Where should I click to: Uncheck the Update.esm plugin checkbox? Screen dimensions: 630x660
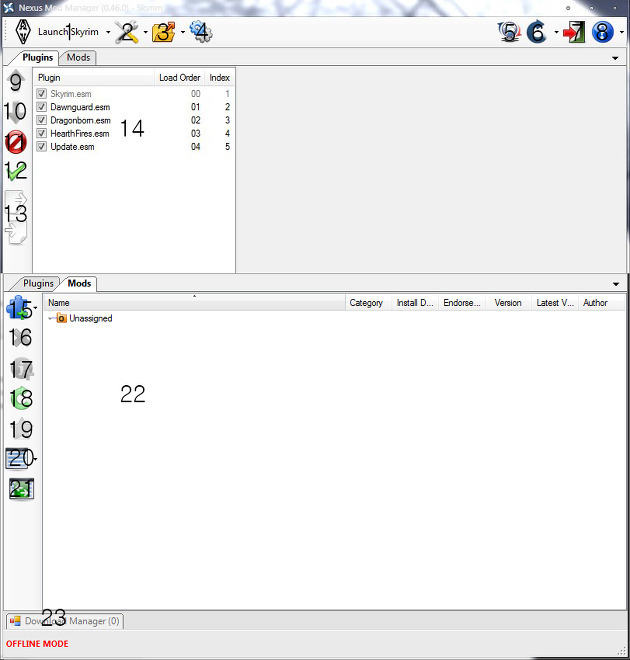(41, 146)
